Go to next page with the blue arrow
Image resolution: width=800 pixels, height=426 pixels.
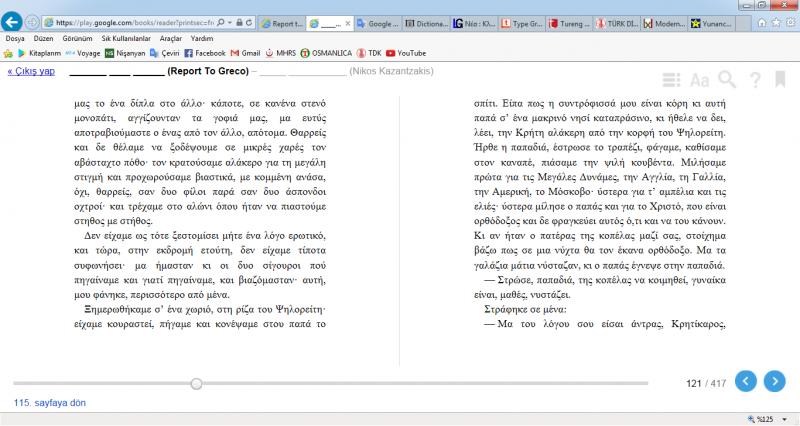774,382
